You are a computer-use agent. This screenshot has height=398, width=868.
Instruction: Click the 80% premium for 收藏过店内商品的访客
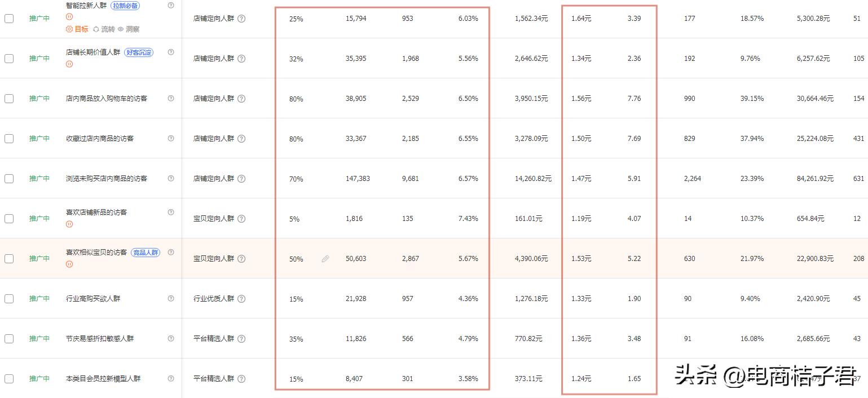click(x=296, y=139)
